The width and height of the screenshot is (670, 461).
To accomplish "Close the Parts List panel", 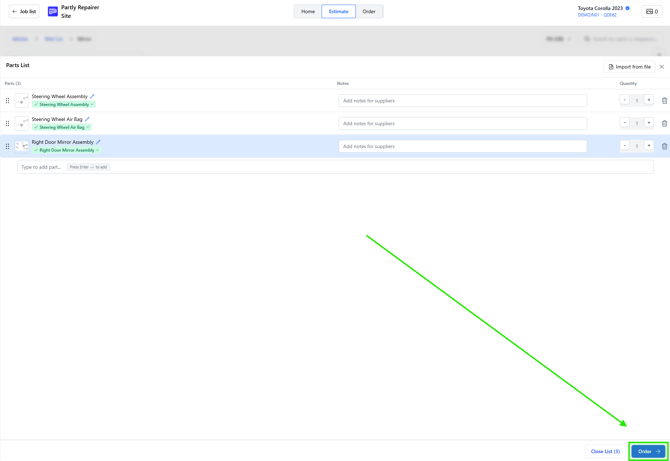I will pyautogui.click(x=662, y=67).
